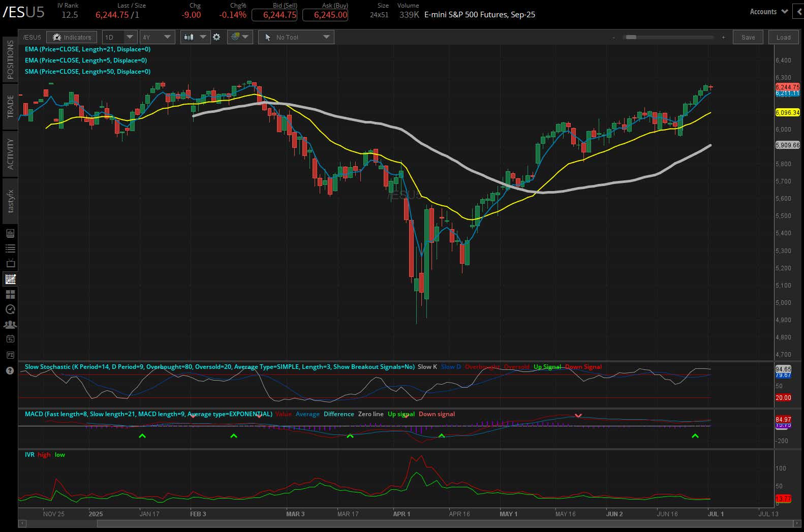804x532 pixels.
Task: Select EMA Length=21 study label
Action: pyautogui.click(x=87, y=49)
